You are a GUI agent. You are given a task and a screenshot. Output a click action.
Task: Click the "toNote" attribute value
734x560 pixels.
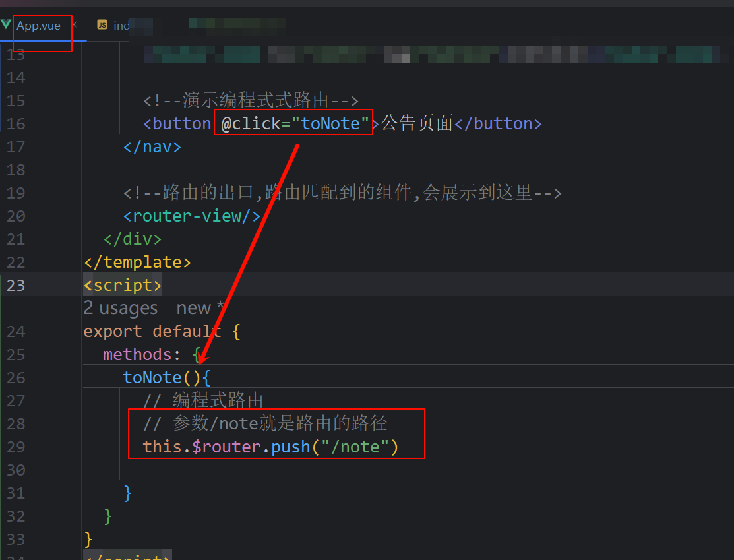[330, 123]
